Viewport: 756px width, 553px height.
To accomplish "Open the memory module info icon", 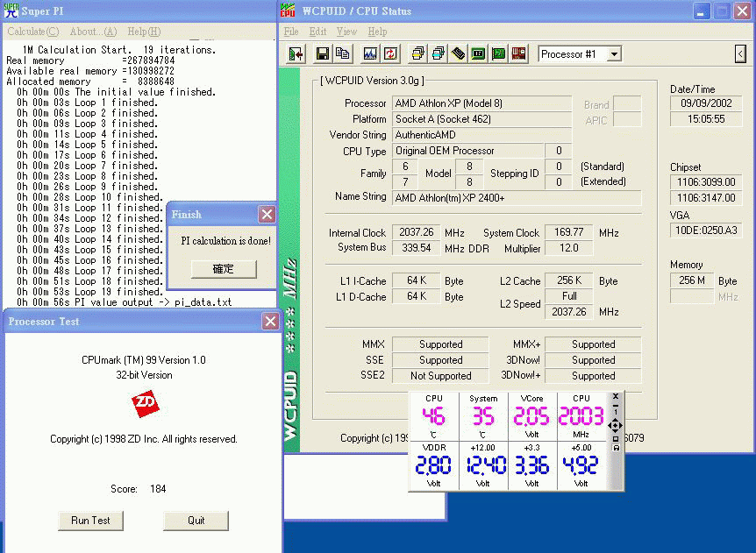I will coord(459,54).
